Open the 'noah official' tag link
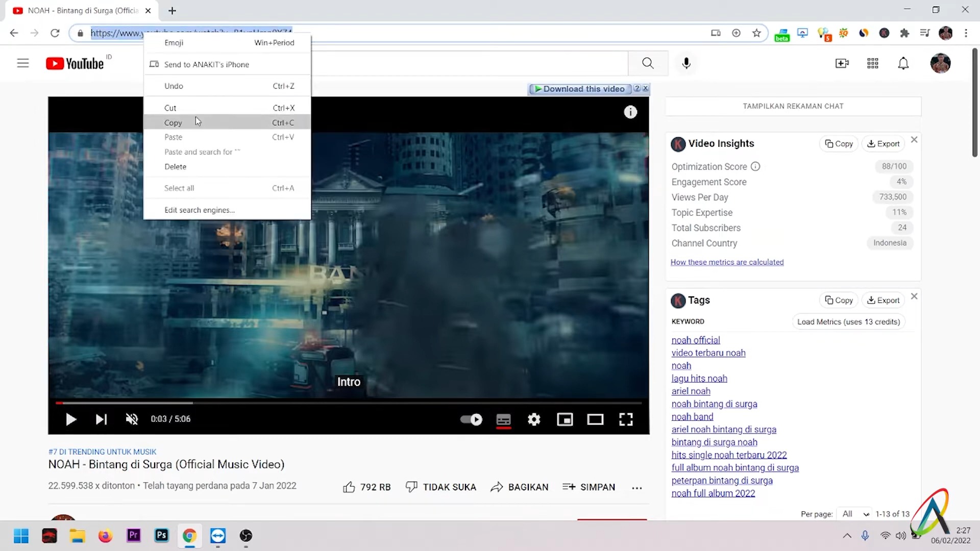The width and height of the screenshot is (980, 551). (x=696, y=340)
